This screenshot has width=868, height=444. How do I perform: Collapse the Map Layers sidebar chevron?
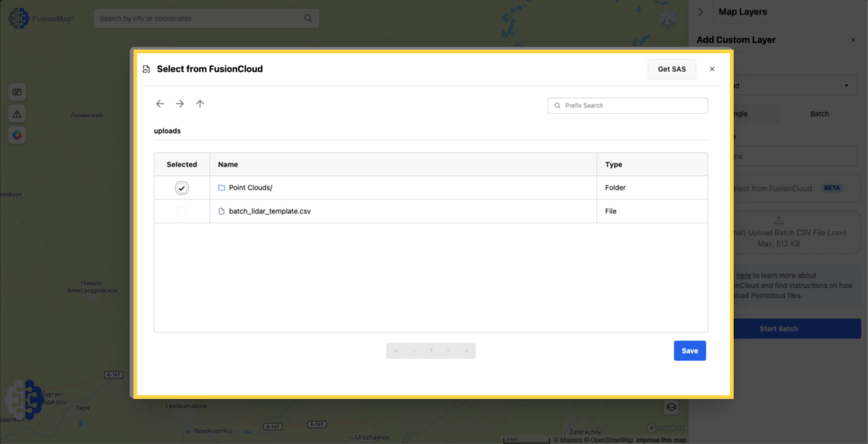[701, 12]
